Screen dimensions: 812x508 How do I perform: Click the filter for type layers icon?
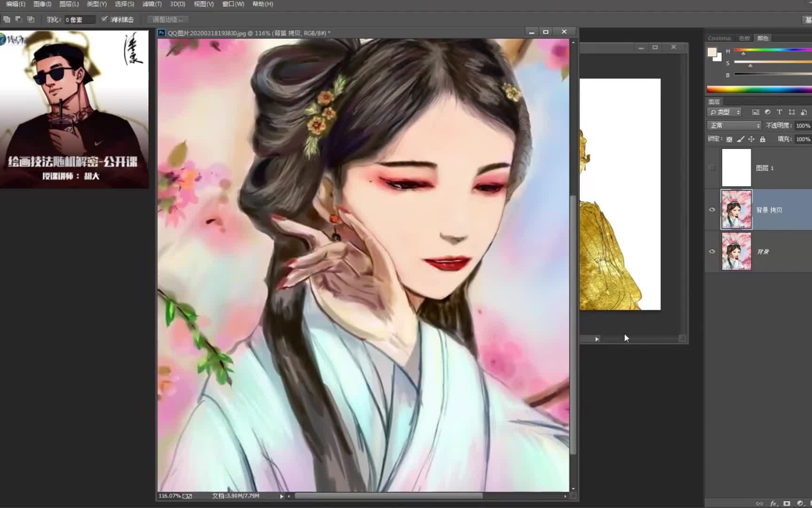pyautogui.click(x=779, y=112)
